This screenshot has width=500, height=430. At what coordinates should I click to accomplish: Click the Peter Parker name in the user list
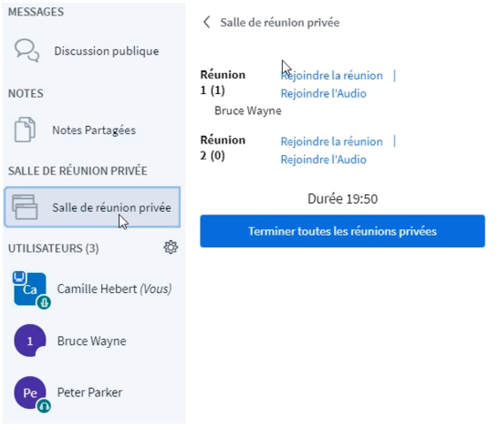[90, 392]
